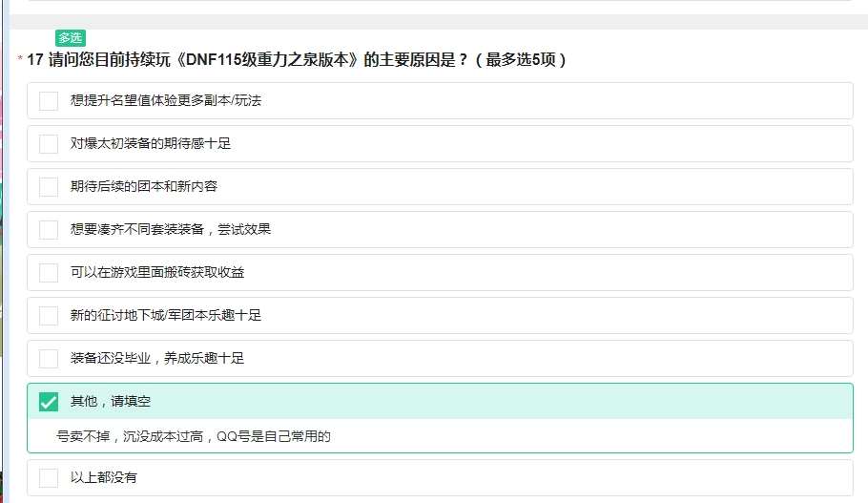Click the label 其他，请填空
This screenshot has width=868, height=503.
pos(110,401)
